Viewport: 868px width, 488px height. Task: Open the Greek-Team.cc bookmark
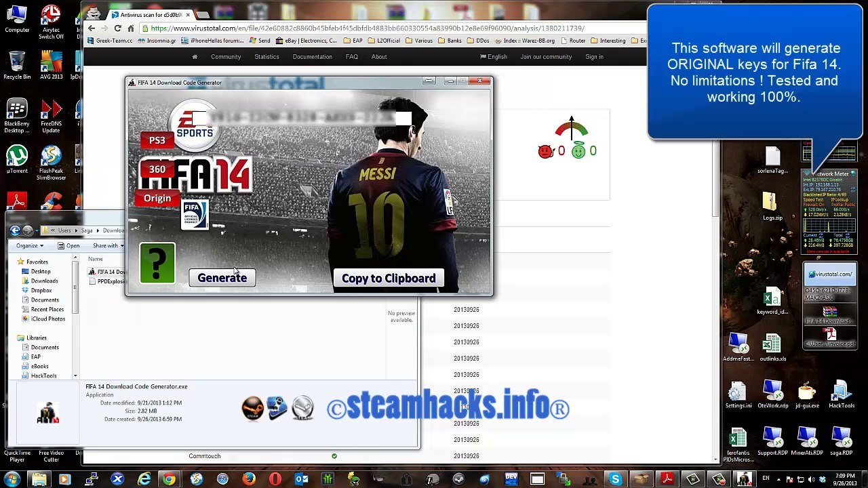click(110, 41)
